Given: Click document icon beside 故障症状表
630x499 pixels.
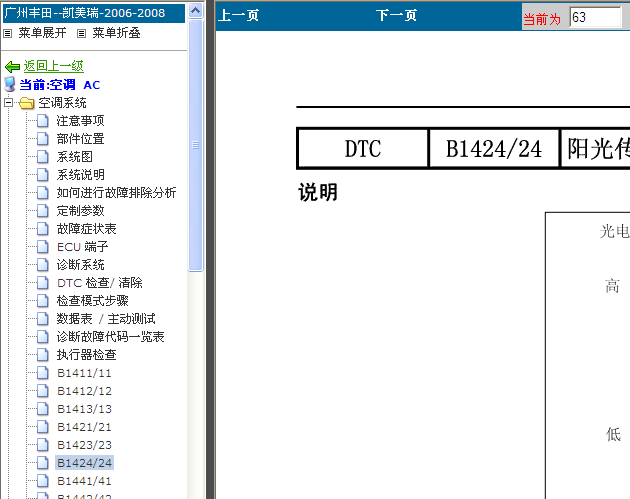Looking at the screenshot, I should click(x=43, y=229).
